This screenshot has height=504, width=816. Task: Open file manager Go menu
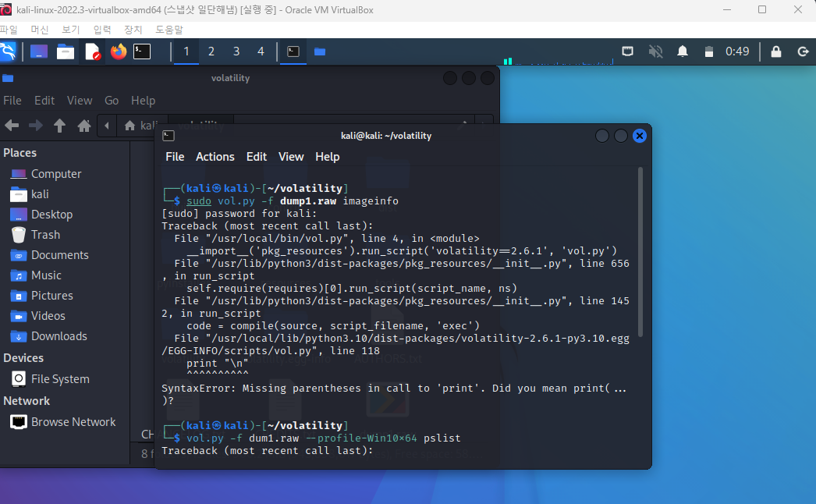tap(112, 101)
